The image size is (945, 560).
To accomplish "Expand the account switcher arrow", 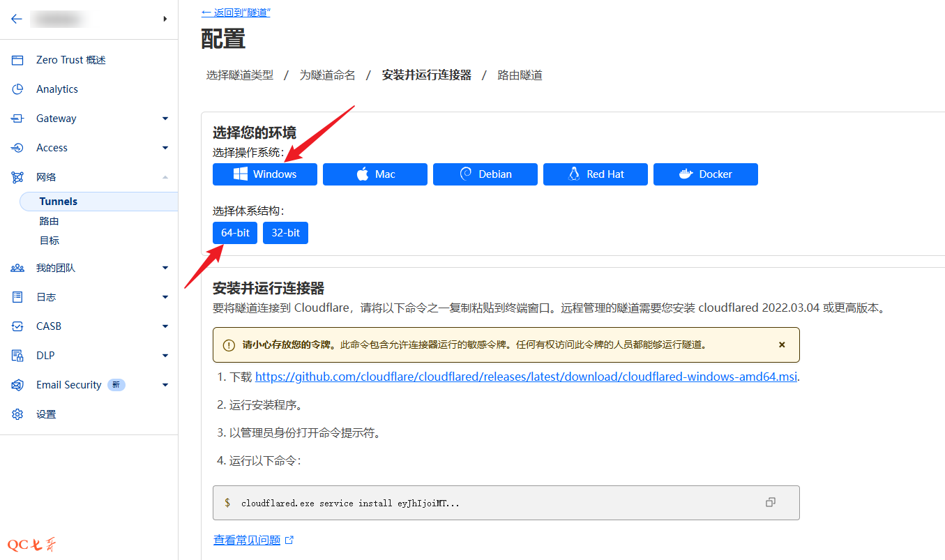I will (x=165, y=19).
